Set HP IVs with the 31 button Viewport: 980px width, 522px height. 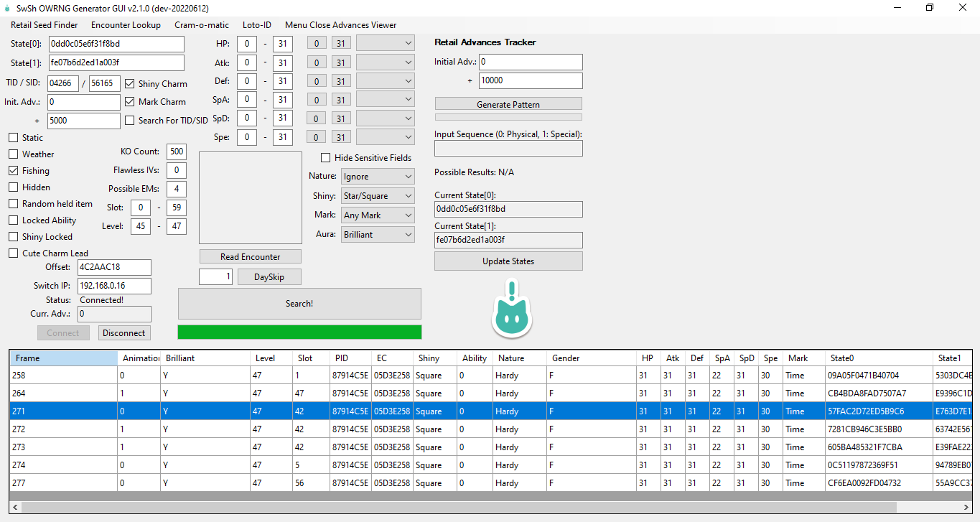click(x=341, y=44)
